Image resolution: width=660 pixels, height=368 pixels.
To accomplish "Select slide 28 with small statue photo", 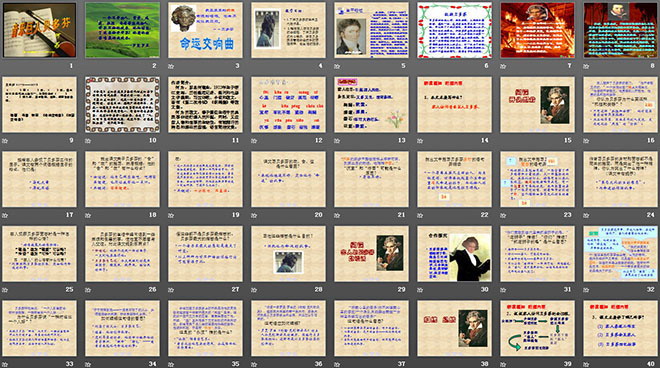I will (x=289, y=253).
